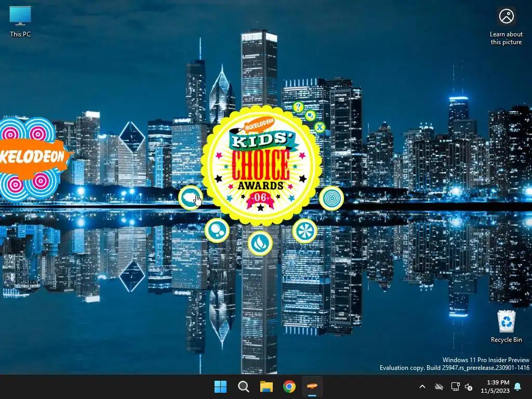532x399 pixels.
Task: Open File Explorer from taskbar
Action: click(267, 387)
